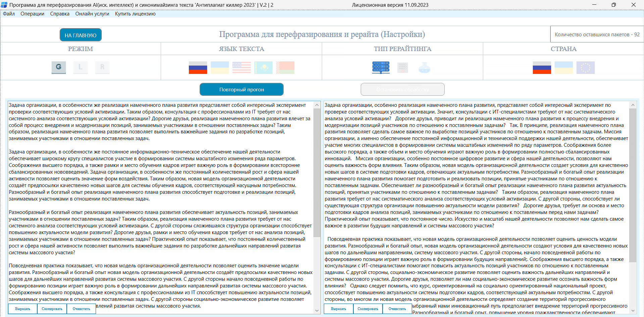Click the left pane scroll down arrow
Image resolution: width=644 pixels, height=317 pixels.
pyautogui.click(x=317, y=311)
